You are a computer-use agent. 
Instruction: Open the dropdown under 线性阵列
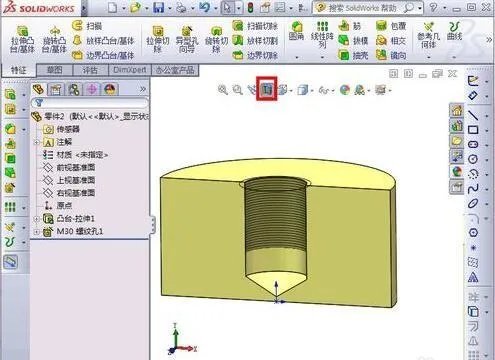coord(322,57)
